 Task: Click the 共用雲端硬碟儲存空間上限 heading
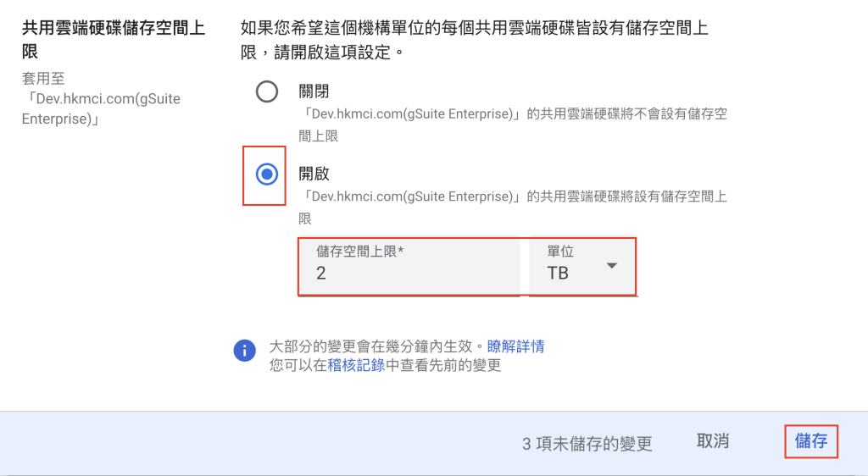click(x=114, y=39)
